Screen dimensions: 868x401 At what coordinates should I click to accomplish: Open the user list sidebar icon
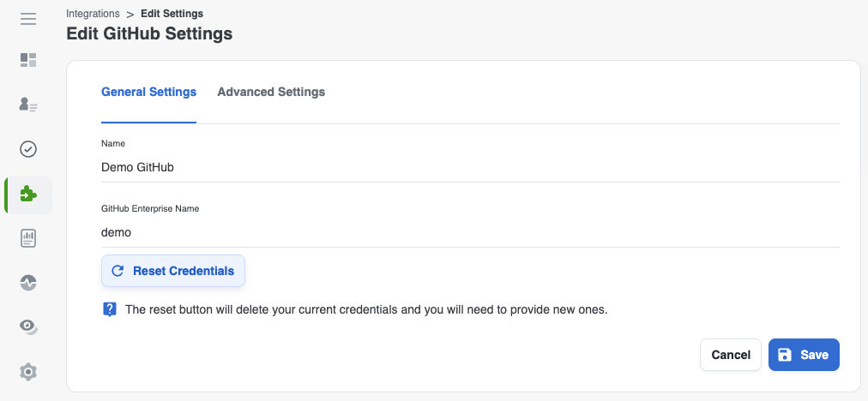[x=28, y=105]
